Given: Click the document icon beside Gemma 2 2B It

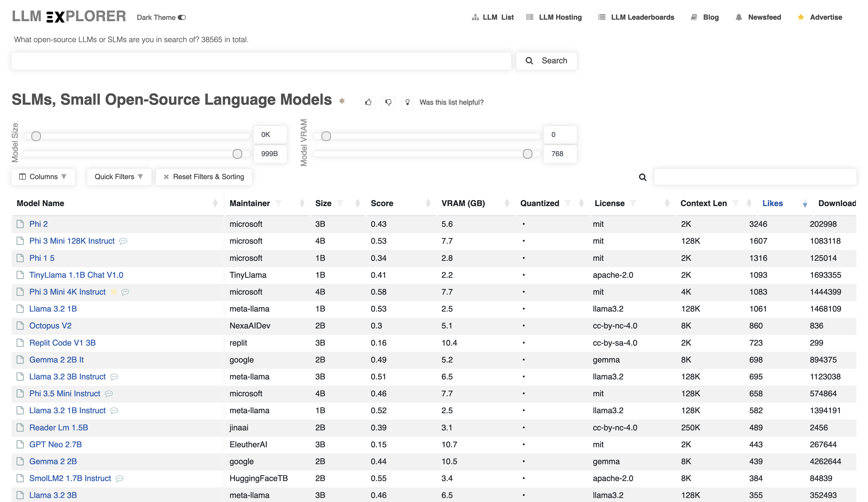Looking at the screenshot, I should 20,359.
